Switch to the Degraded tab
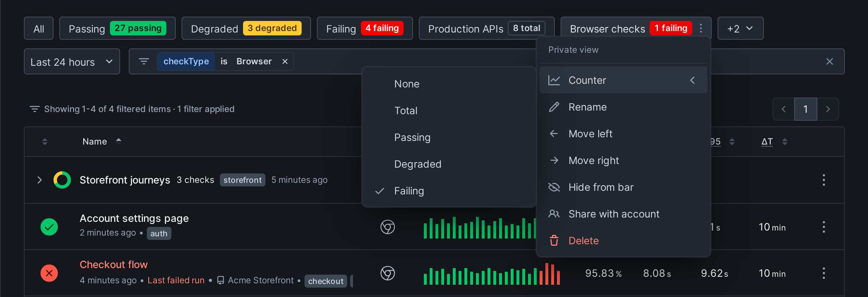Viewport: 868px width, 297px height. click(246, 28)
